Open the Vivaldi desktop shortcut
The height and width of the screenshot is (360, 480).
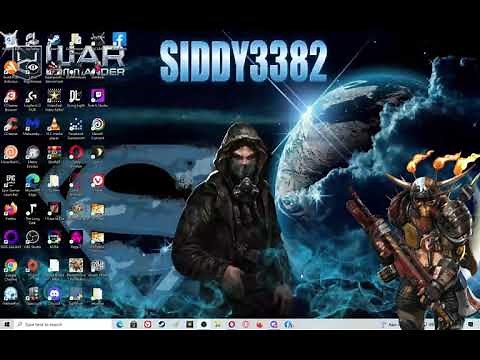click(x=97, y=183)
